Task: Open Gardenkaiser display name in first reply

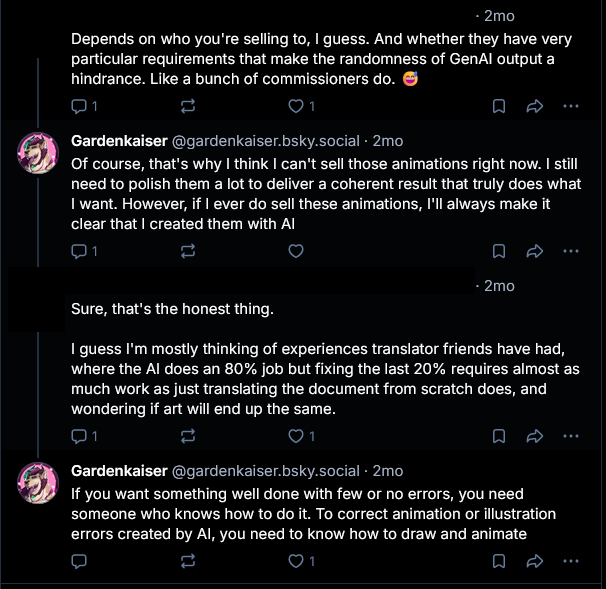Action: (119, 141)
